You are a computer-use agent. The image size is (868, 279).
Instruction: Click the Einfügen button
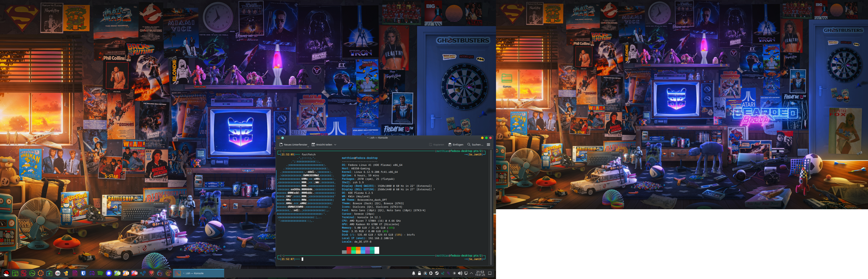pyautogui.click(x=455, y=145)
